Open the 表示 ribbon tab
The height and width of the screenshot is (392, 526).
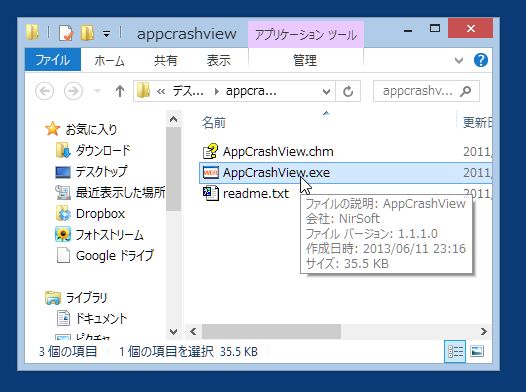pos(218,61)
